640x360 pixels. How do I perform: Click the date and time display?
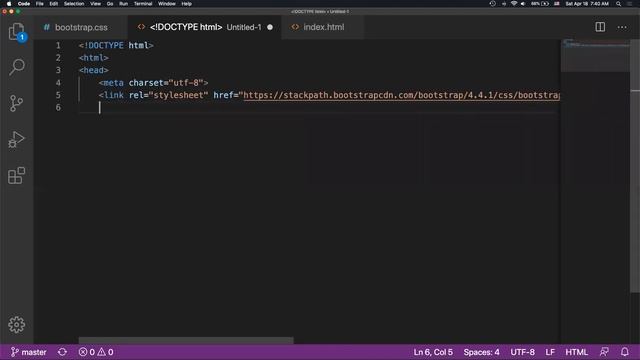tap(587, 4)
